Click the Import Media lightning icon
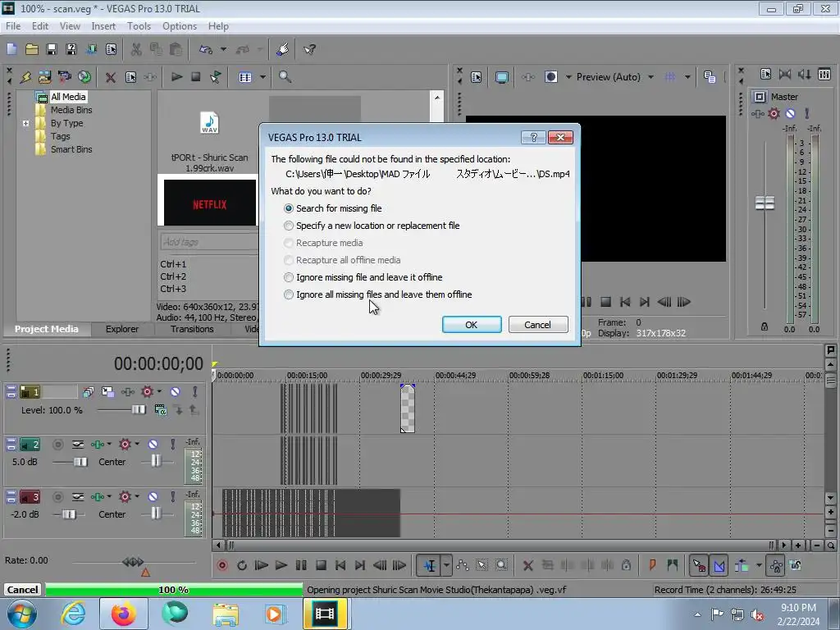Screen dimensions: 840x630 pyautogui.click(x=25, y=77)
